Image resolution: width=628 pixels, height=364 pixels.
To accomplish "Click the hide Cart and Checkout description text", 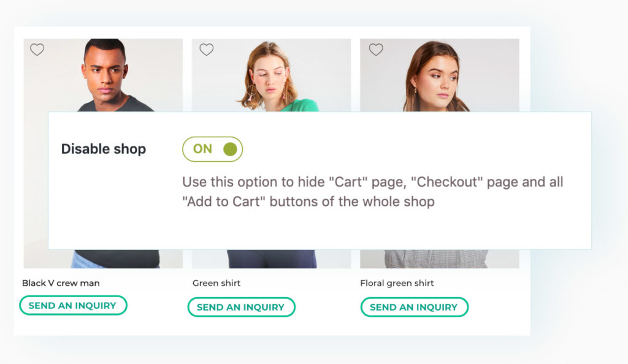I will coord(372,192).
